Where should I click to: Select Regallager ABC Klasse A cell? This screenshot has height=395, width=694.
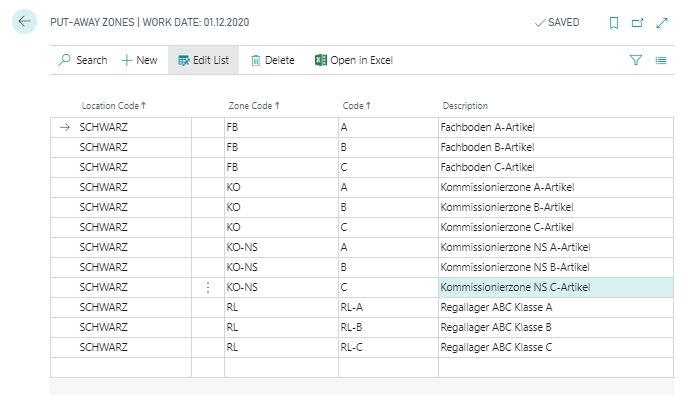click(x=555, y=307)
